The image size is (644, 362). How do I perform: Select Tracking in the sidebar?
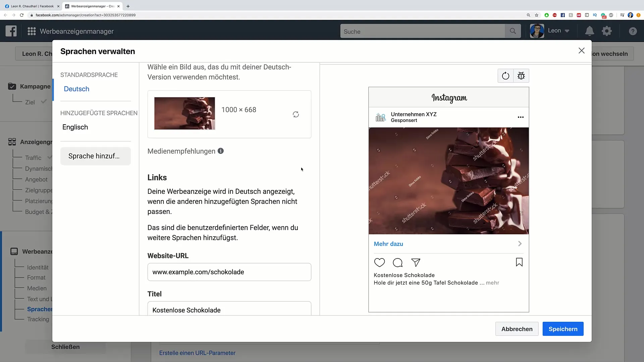pos(38,319)
